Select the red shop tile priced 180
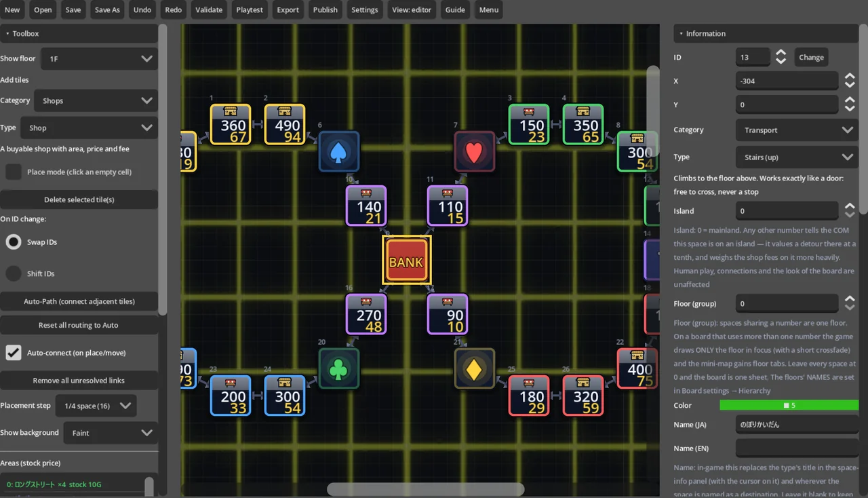 [529, 396]
